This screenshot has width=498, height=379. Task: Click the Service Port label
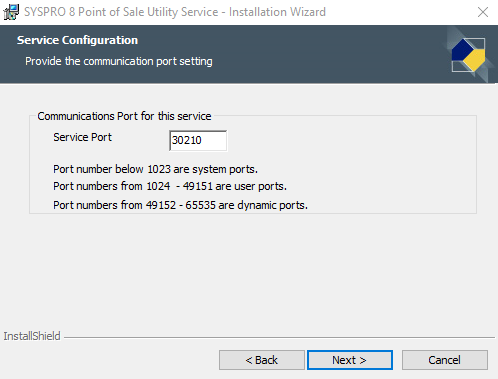pyautogui.click(x=82, y=137)
